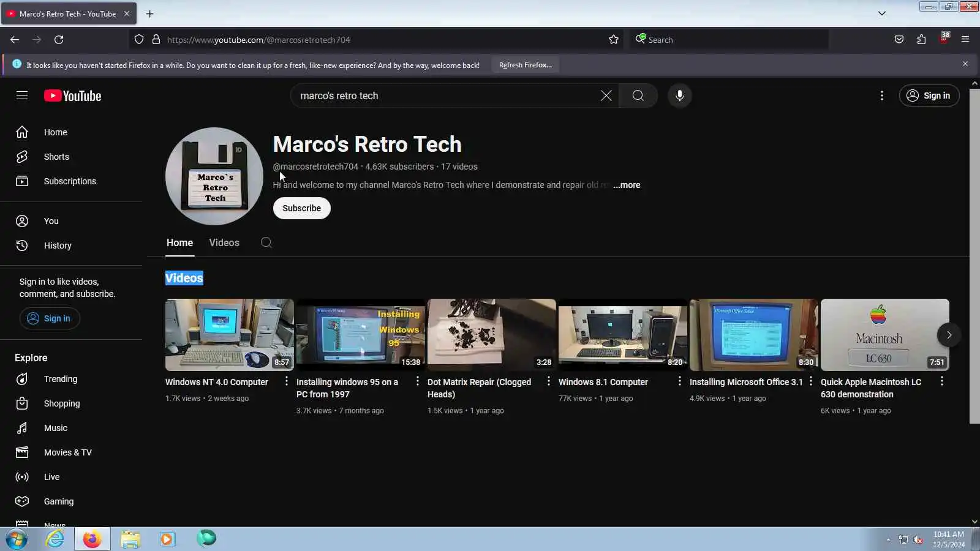The image size is (980, 551).
Task: Open the YouTube guide hamburger menu
Action: (x=22, y=96)
